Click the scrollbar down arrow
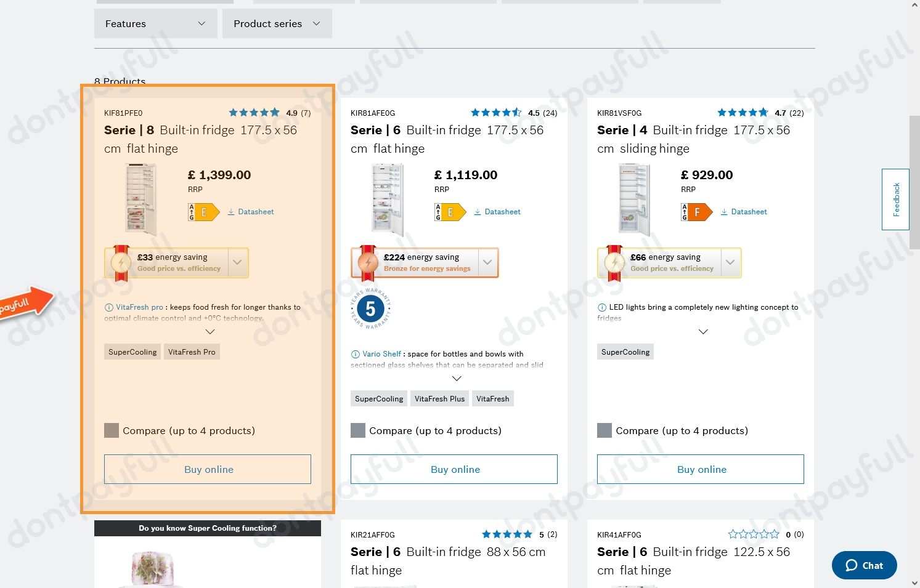Image resolution: width=920 pixels, height=588 pixels. tap(914, 582)
